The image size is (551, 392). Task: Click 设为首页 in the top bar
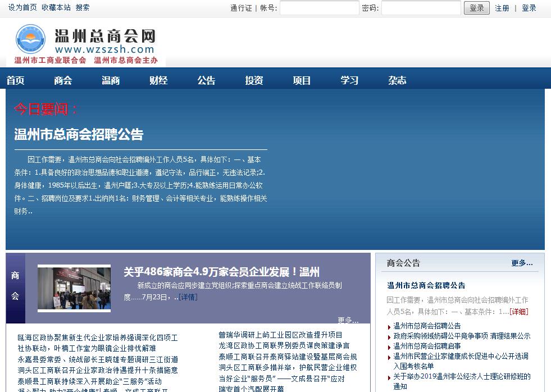[22, 7]
